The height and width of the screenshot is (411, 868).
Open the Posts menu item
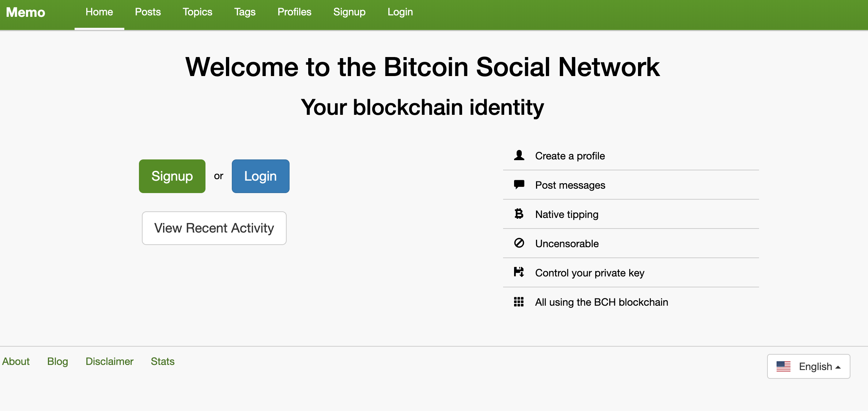tap(148, 12)
